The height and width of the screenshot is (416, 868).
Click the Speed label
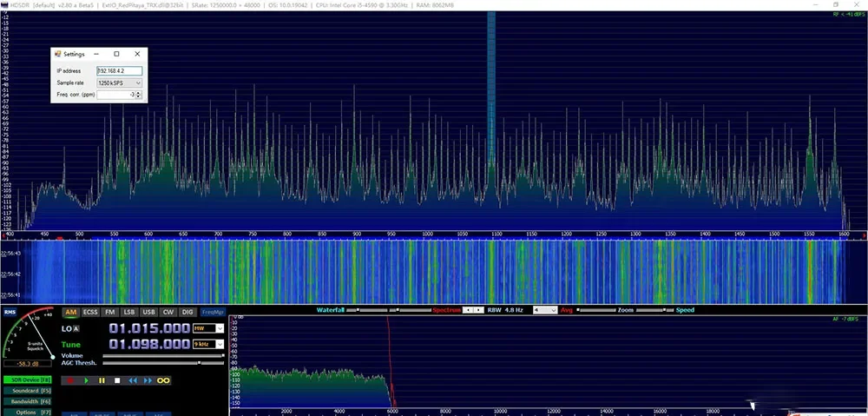point(685,310)
